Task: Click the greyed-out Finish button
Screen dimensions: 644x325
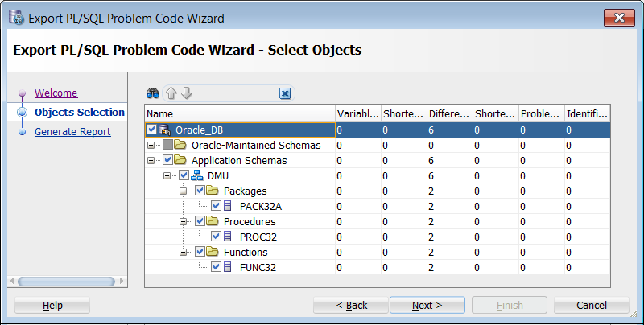Action: pyautogui.click(x=510, y=306)
